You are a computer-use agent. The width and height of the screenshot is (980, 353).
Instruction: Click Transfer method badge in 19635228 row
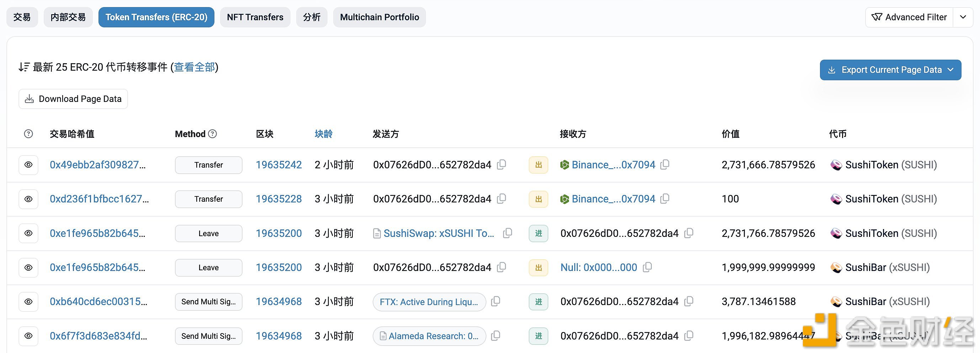tap(208, 199)
